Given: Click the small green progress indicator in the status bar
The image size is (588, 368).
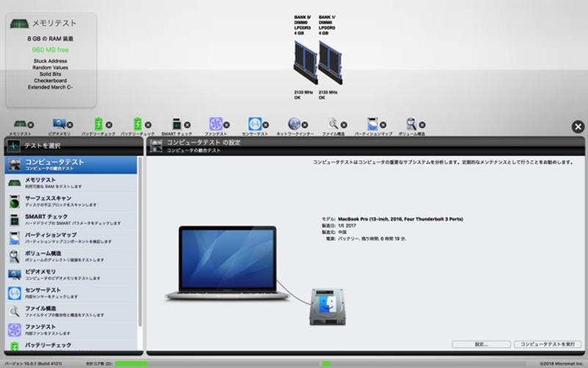Looking at the screenshot, I should pos(326,364).
